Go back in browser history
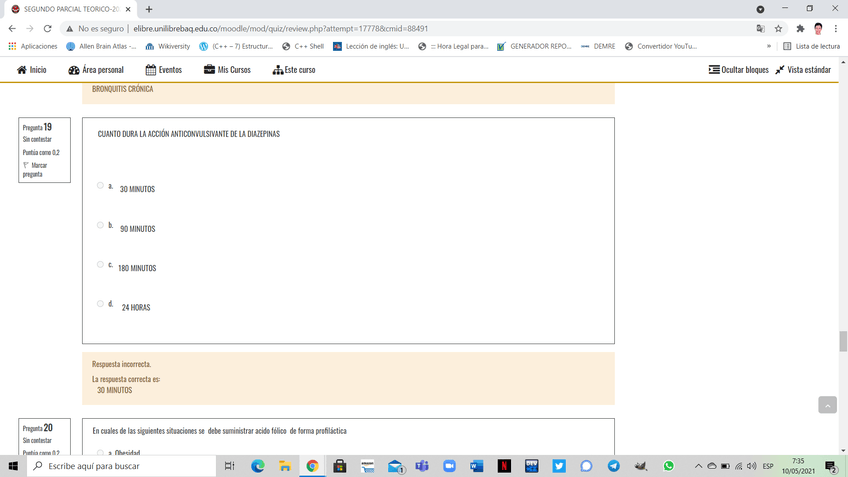 click(x=12, y=29)
